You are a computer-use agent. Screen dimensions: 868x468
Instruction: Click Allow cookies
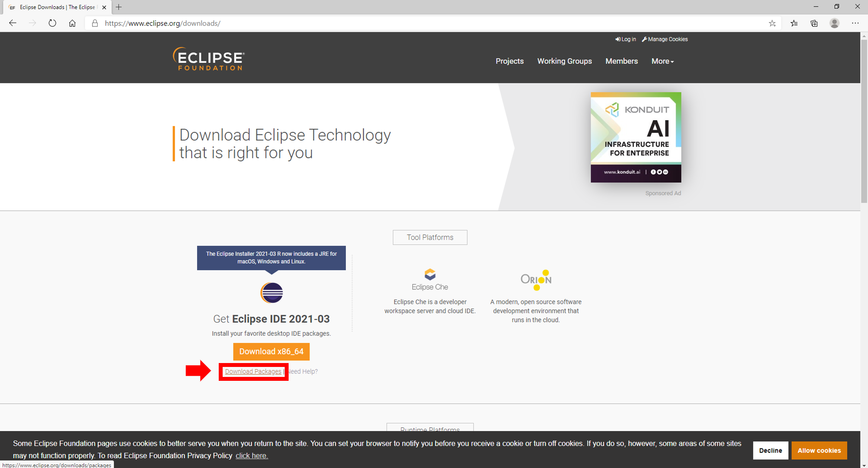point(819,450)
